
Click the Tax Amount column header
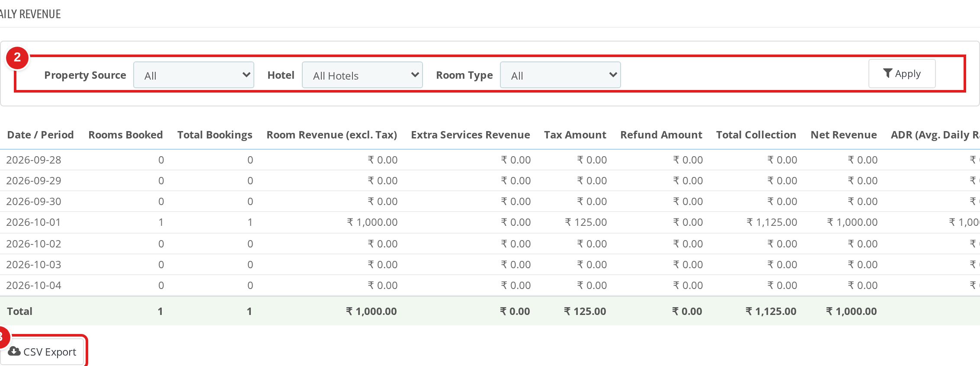click(x=575, y=135)
